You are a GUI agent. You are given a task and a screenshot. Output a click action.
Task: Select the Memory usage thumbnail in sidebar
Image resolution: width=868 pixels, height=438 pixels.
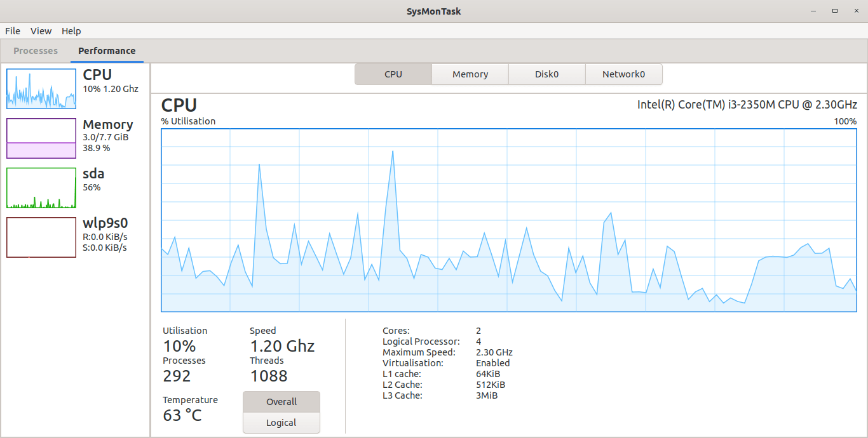click(x=41, y=138)
